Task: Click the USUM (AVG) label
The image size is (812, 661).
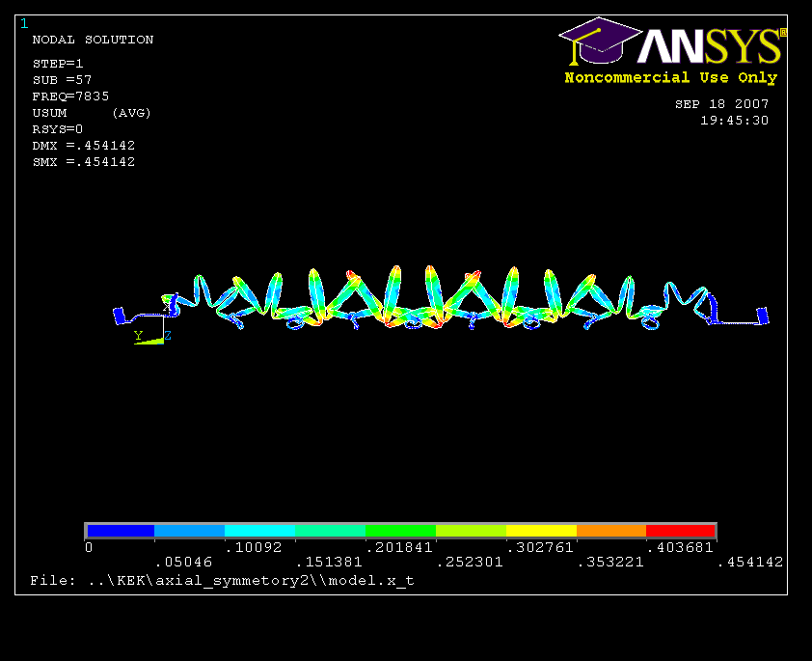Action: tap(92, 113)
